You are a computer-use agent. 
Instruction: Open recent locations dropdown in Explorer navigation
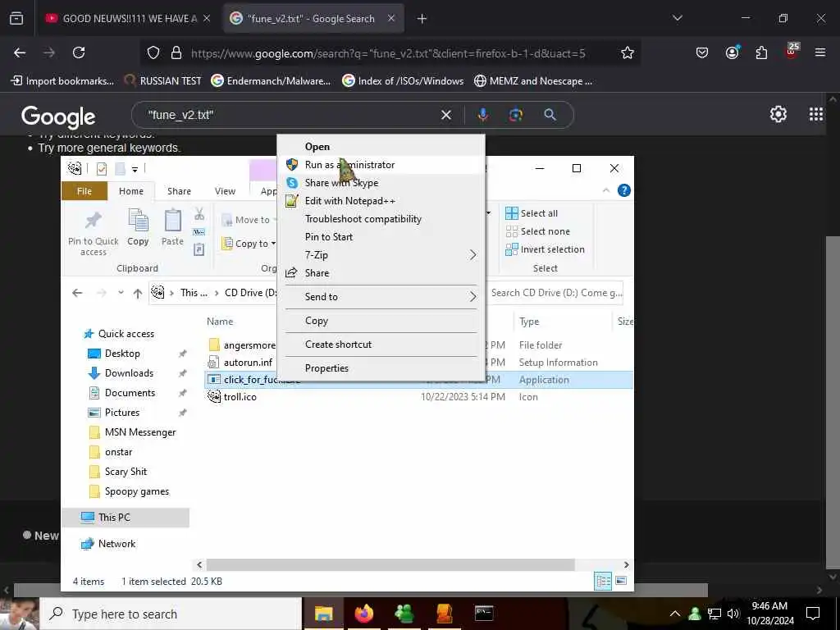click(121, 293)
